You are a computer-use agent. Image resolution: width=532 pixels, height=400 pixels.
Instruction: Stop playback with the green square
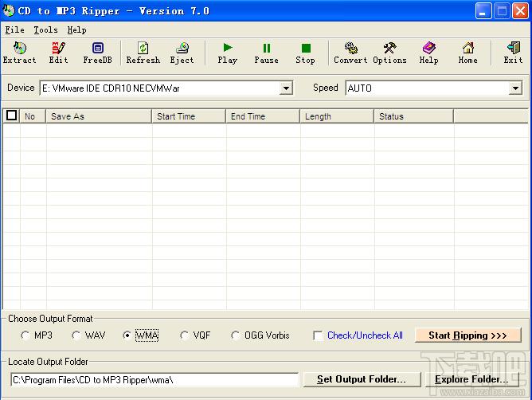click(305, 53)
